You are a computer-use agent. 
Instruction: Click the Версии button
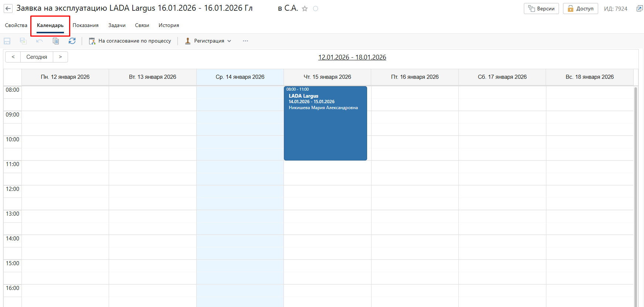[x=541, y=9]
